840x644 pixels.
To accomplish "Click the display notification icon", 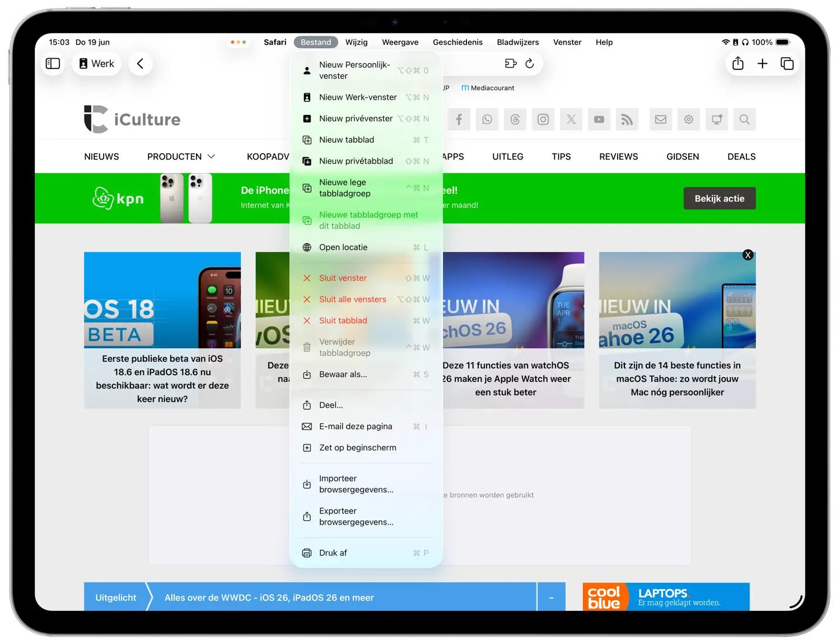I will pyautogui.click(x=717, y=119).
